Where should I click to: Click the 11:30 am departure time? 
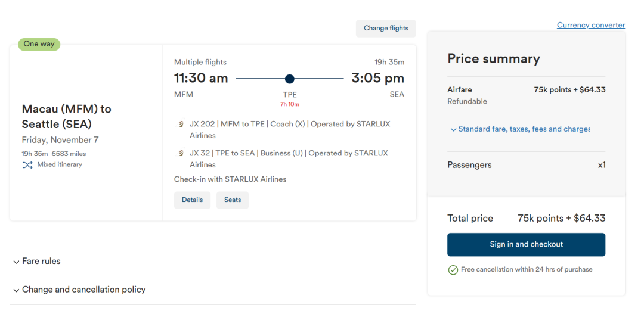201,78
